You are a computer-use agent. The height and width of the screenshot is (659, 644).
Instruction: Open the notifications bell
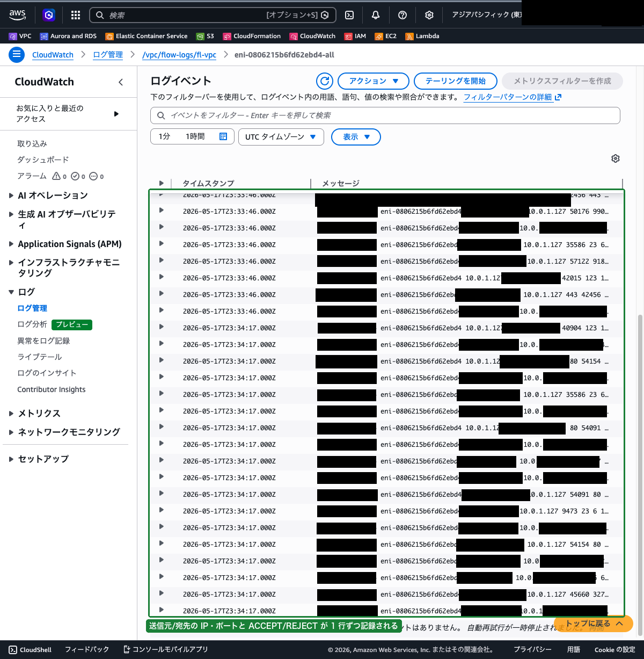(x=376, y=15)
